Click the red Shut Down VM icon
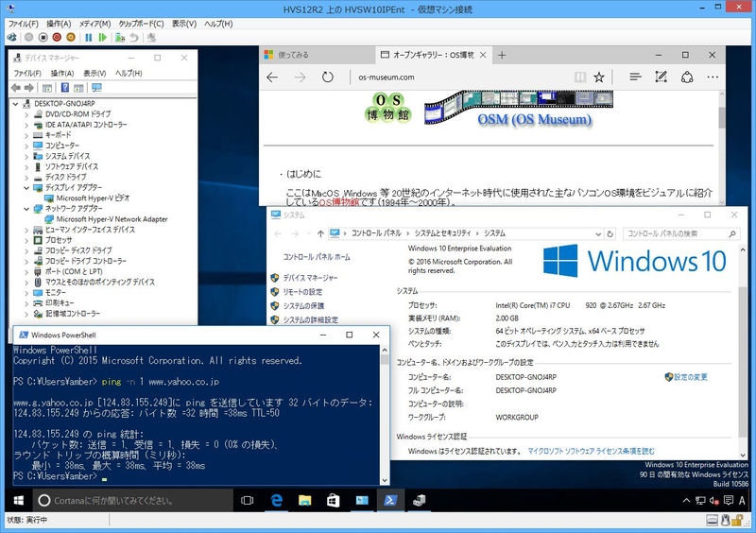Screen dimensions: 756x533 coord(57,37)
